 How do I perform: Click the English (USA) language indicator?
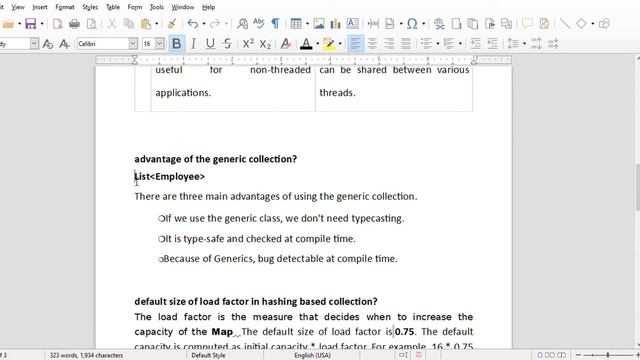pyautogui.click(x=312, y=355)
